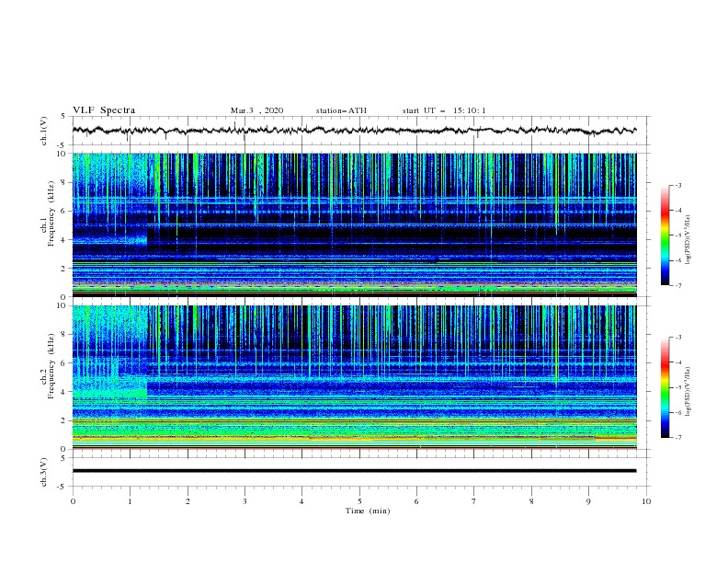This screenshot has width=728, height=563.
Task: Click the "-5" tick on the ch.3(V) axis
Action: tap(62, 487)
